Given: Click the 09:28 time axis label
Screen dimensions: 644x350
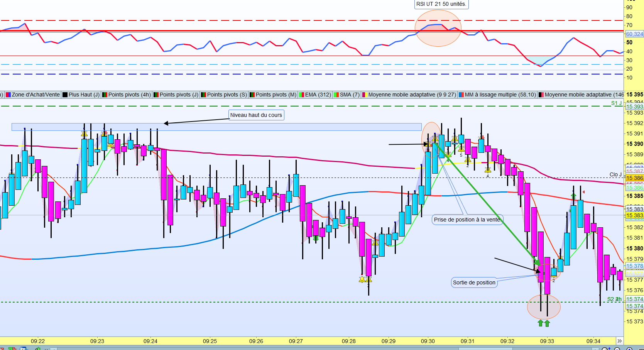Looking at the screenshot, I should [349, 341].
